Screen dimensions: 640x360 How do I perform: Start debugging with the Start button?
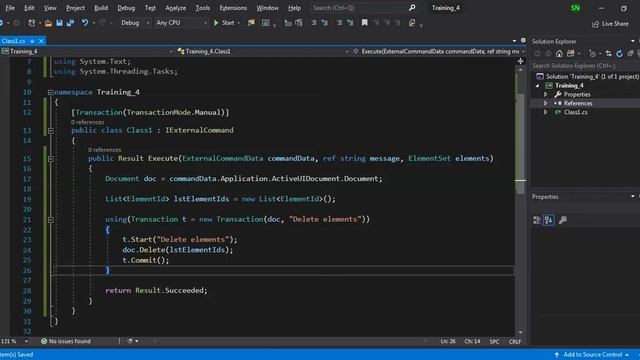pyautogui.click(x=224, y=23)
